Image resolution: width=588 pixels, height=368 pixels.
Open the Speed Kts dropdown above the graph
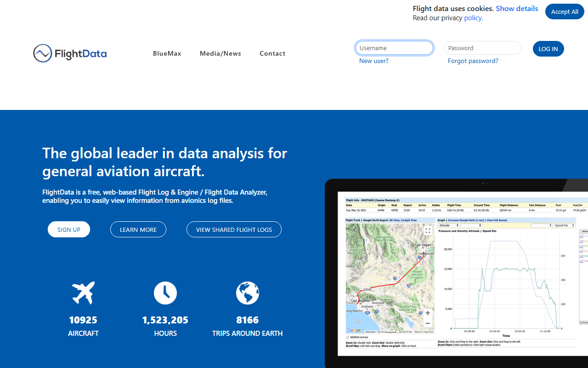(x=565, y=225)
